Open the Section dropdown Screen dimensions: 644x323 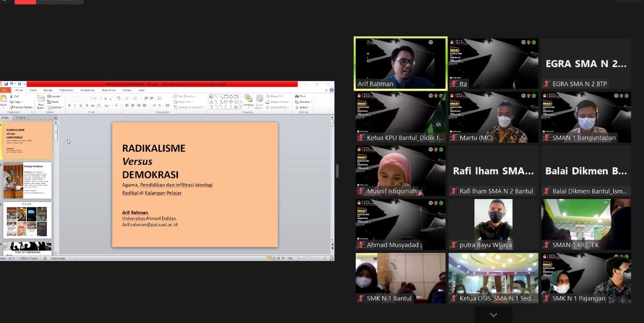[x=56, y=107]
